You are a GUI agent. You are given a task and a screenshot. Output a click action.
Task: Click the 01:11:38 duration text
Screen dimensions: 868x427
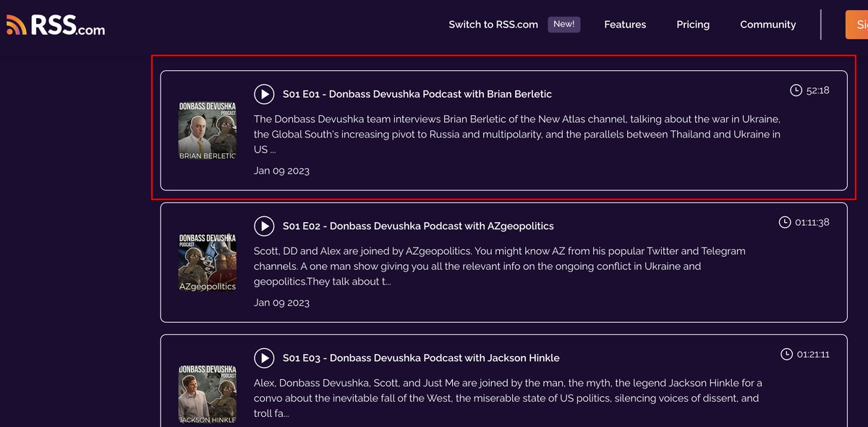[x=812, y=222]
